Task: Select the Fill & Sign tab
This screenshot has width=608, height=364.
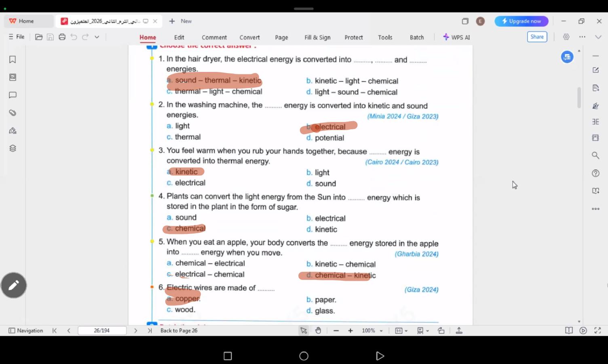Action: pyautogui.click(x=317, y=37)
